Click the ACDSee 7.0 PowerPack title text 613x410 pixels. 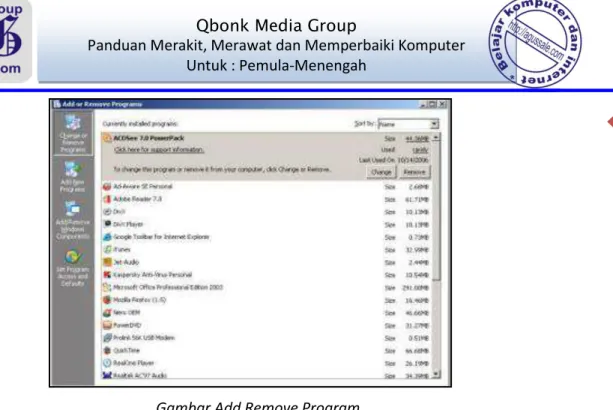click(149, 138)
